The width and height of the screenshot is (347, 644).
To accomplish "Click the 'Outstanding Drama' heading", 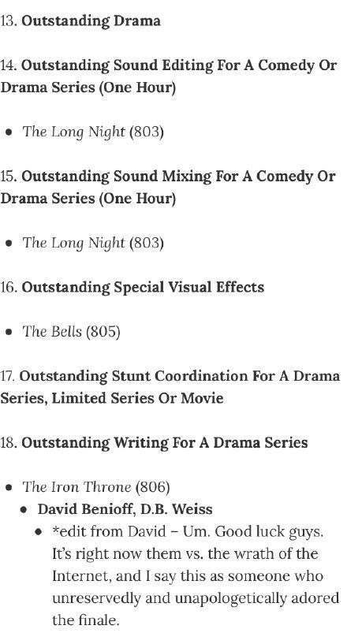I will click(x=91, y=21).
